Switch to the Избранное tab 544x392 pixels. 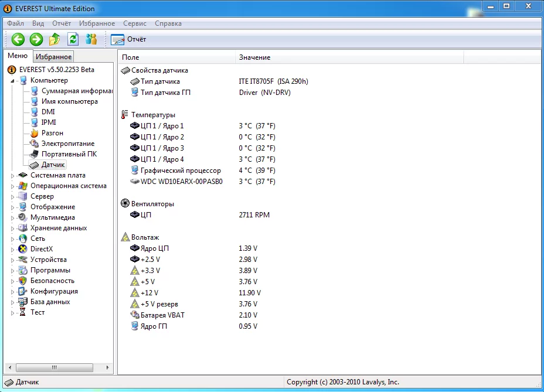pos(53,57)
